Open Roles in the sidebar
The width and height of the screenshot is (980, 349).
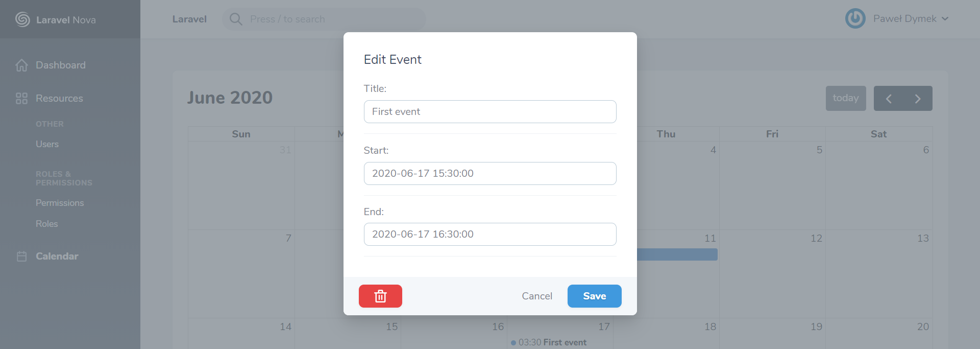coord(46,224)
